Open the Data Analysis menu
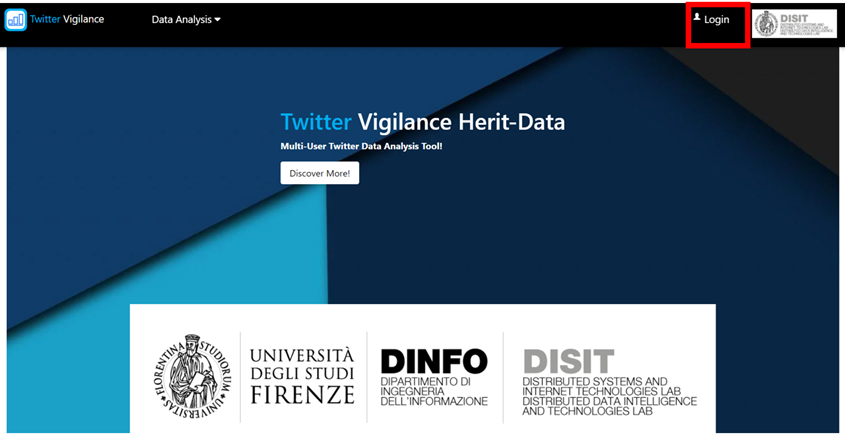This screenshot has width=845, height=444. pos(181,20)
